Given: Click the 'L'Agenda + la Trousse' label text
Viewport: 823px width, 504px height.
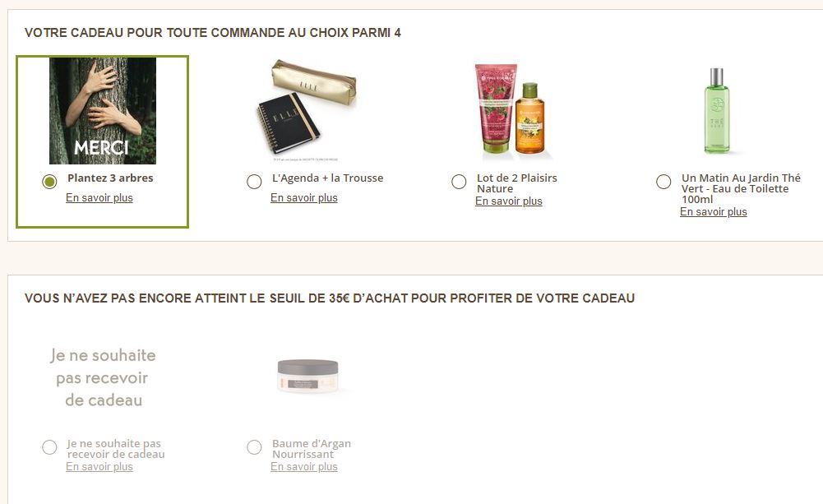Looking at the screenshot, I should coord(327,178).
